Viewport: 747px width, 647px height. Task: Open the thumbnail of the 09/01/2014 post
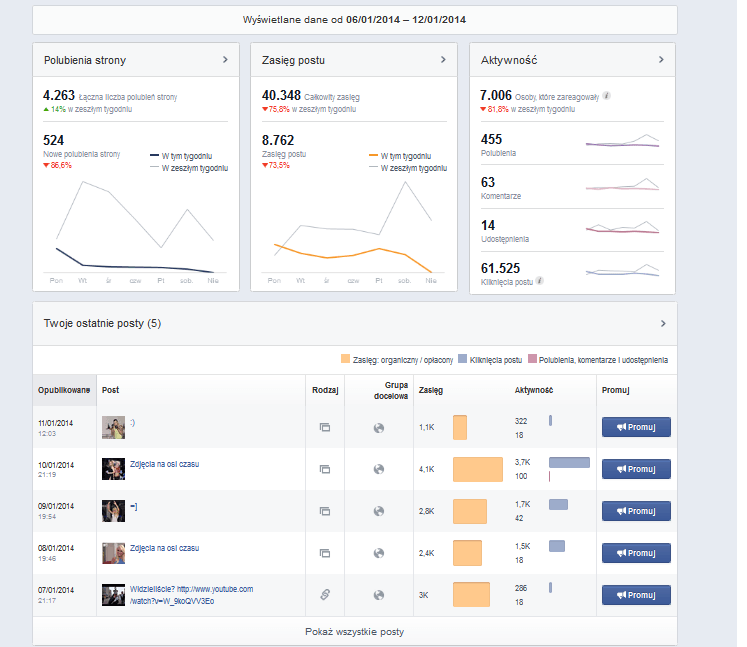[113, 511]
